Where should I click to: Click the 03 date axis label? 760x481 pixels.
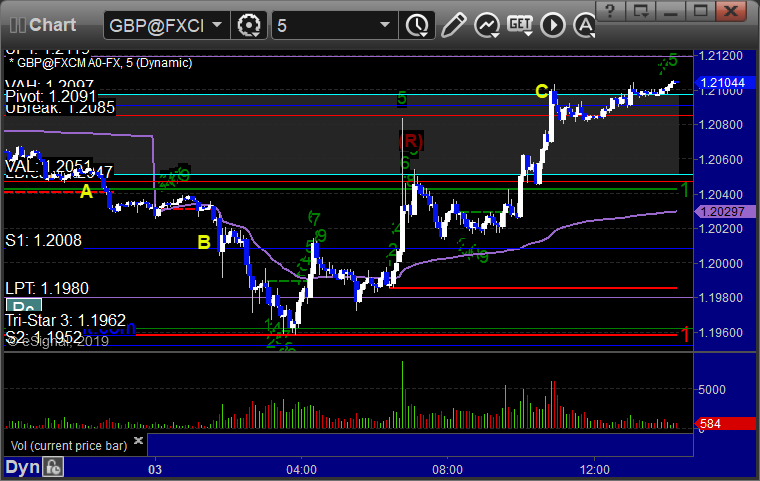[155, 470]
